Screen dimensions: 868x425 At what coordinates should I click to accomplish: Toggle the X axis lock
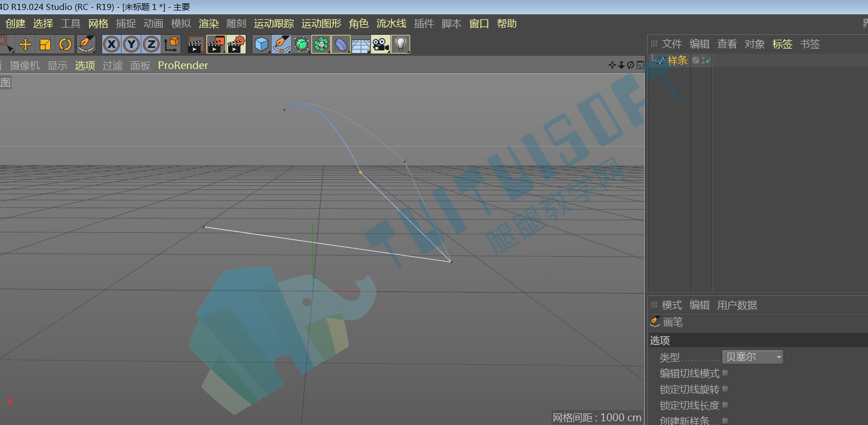(x=112, y=44)
